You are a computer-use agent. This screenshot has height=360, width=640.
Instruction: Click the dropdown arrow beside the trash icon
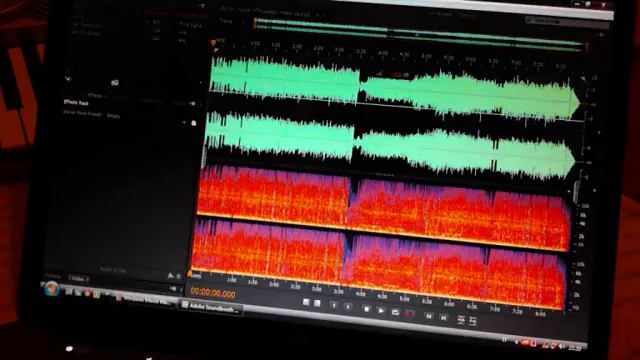(x=184, y=122)
